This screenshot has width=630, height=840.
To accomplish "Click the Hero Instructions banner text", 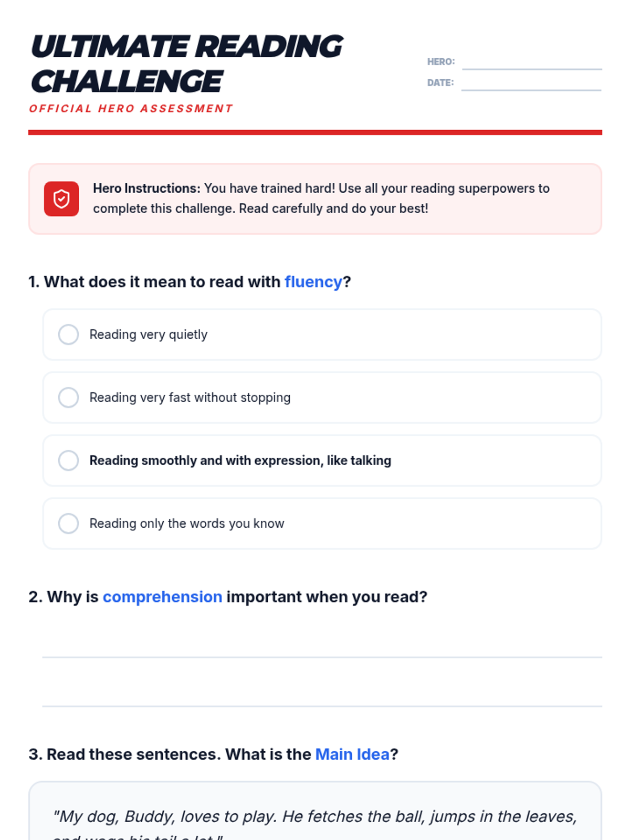I will tap(321, 198).
